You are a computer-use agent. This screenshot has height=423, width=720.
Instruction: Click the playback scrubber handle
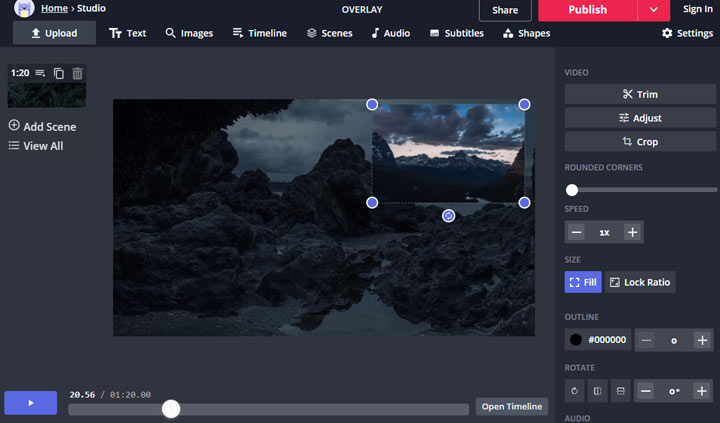171,409
